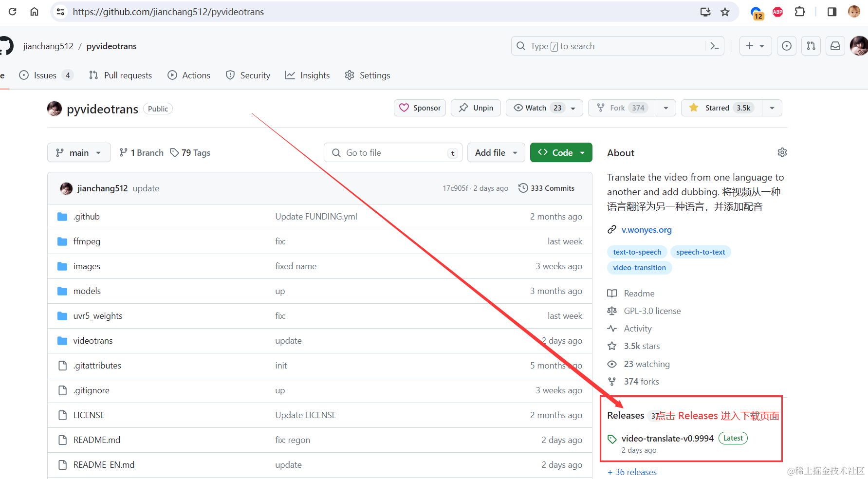
Task: Switch to the Actions tab
Action: 189,75
